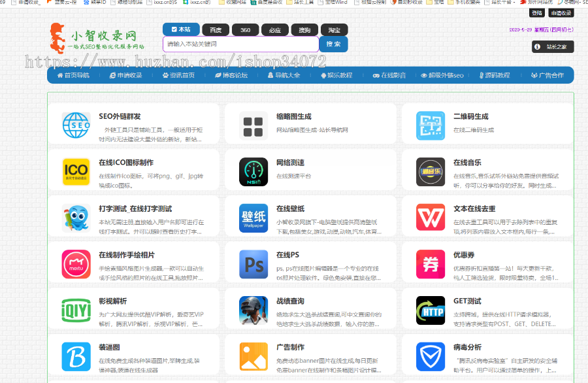Click the 壁纸 wallpaper icon
This screenshot has width=588, height=383.
click(253, 218)
